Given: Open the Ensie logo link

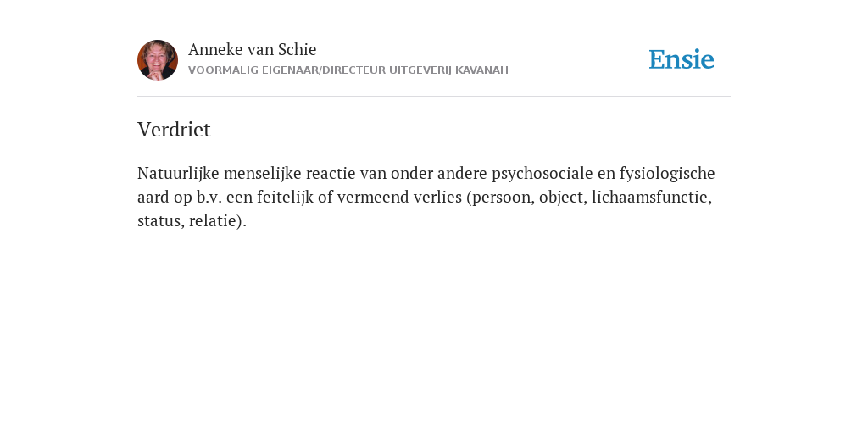Looking at the screenshot, I should coord(682,59).
